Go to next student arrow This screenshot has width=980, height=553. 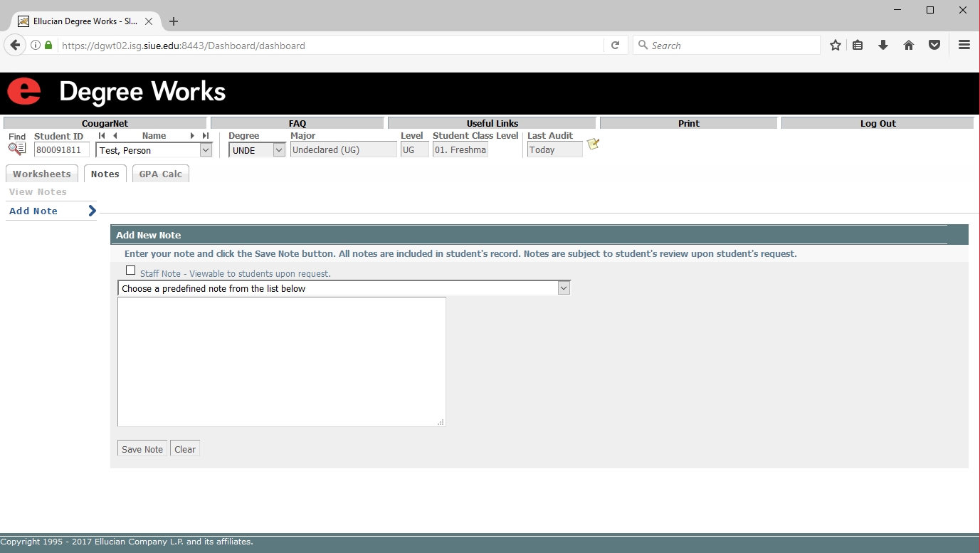tap(192, 136)
